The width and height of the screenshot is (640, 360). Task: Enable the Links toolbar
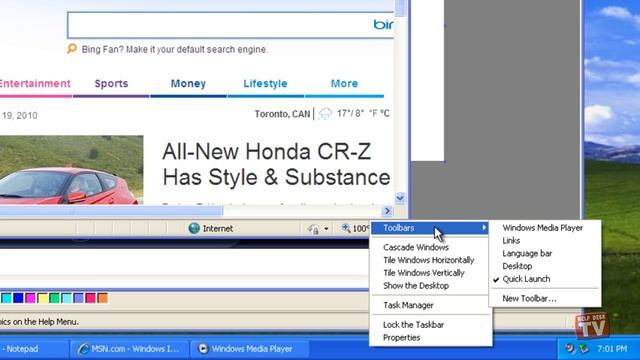pos(511,241)
